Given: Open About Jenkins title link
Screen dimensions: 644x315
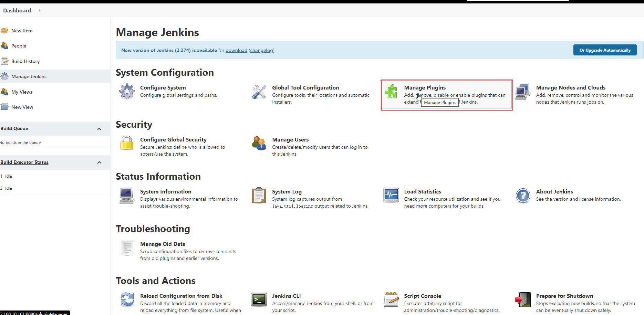Looking at the screenshot, I should [x=554, y=191].
